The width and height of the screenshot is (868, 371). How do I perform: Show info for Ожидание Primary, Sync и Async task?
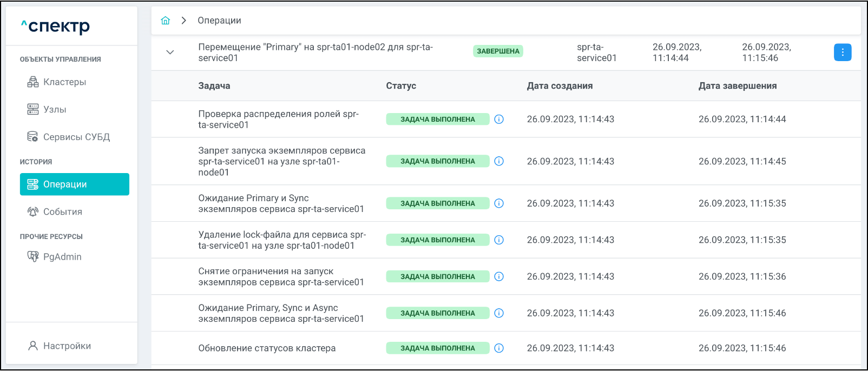[x=499, y=313]
